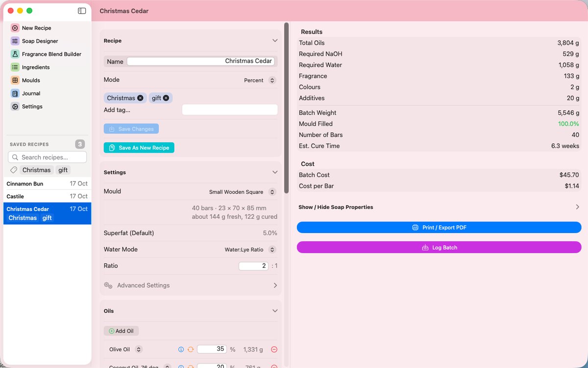
Task: Remove Olive Oil from the recipe
Action: coord(274,349)
